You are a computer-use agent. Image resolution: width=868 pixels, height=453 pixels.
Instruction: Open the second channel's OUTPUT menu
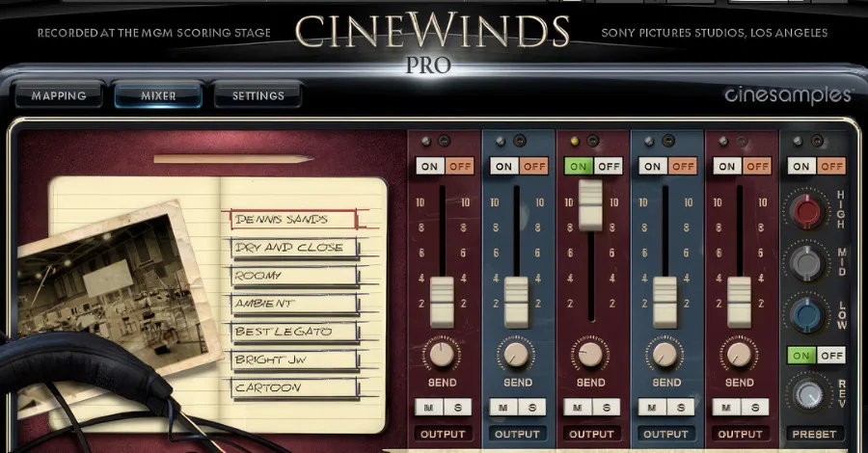[517, 434]
